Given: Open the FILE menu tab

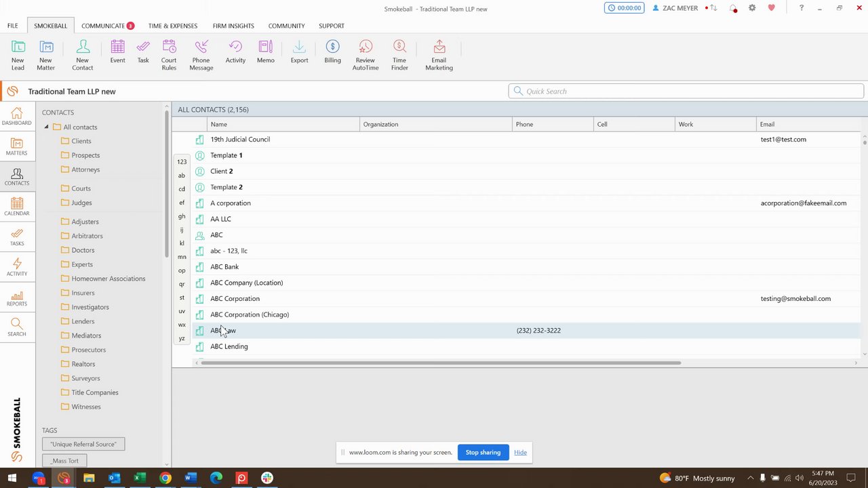Looking at the screenshot, I should point(13,26).
